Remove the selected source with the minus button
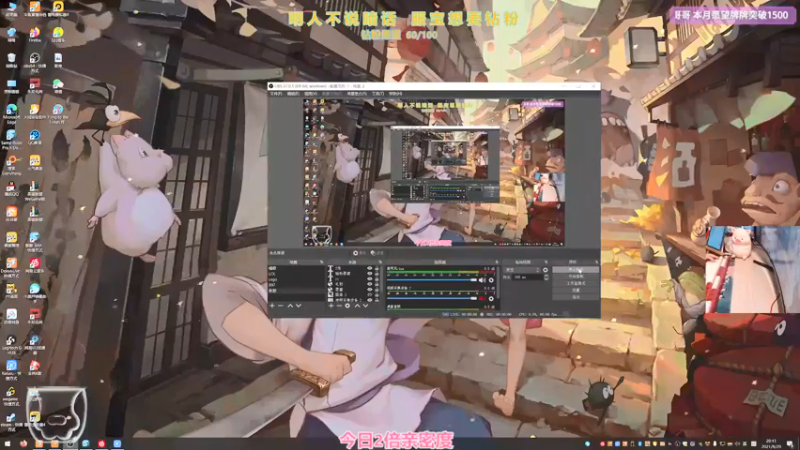Image resolution: width=800 pixels, height=450 pixels. [339, 306]
